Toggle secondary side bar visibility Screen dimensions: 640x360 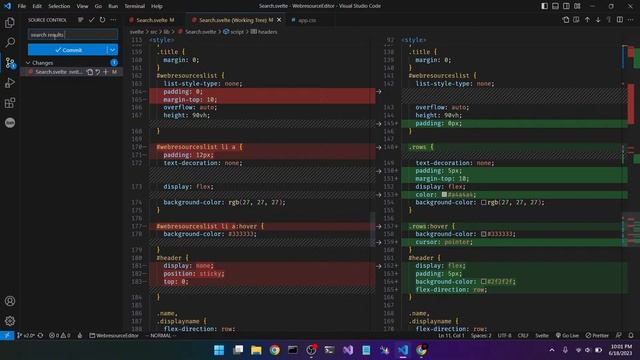566,6
